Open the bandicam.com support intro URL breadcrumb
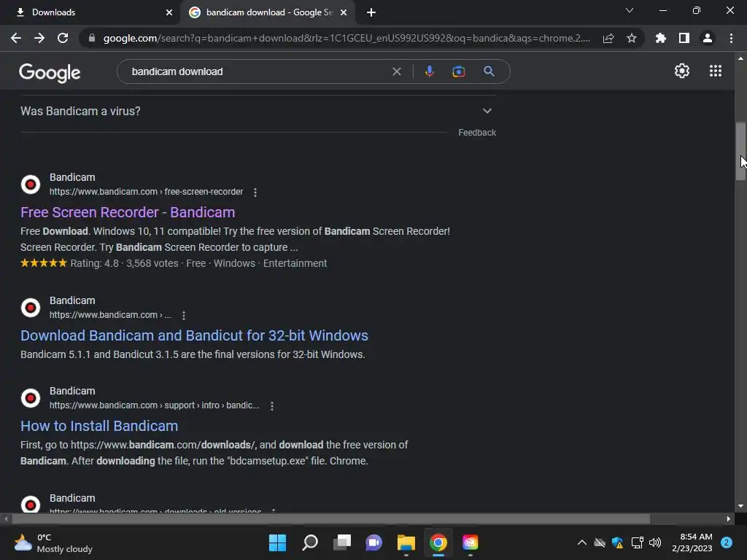Image resolution: width=747 pixels, height=560 pixels. [x=155, y=405]
